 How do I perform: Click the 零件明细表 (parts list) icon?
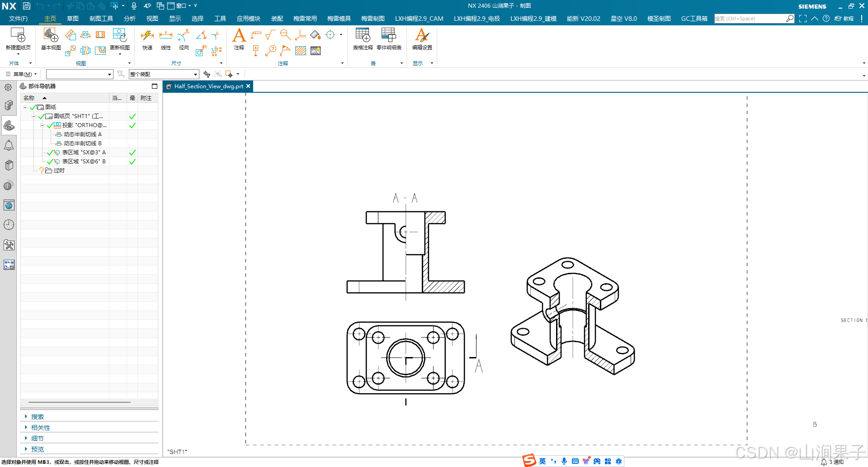389,35
